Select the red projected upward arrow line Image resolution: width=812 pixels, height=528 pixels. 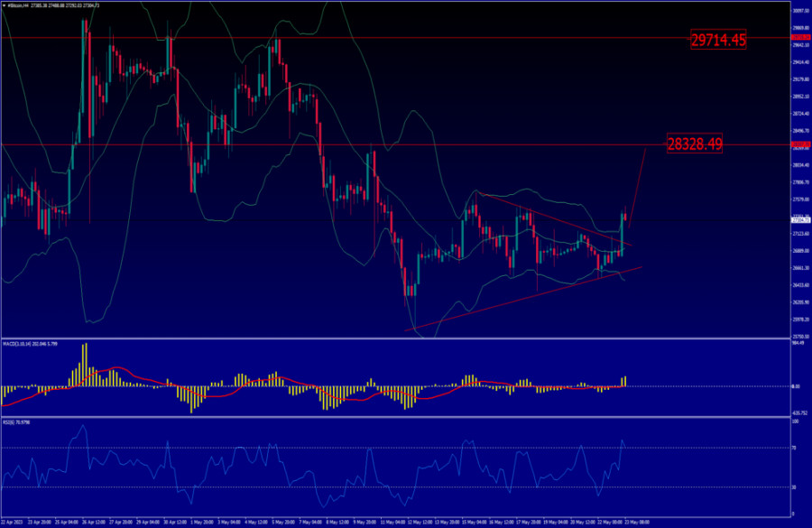coord(638,187)
